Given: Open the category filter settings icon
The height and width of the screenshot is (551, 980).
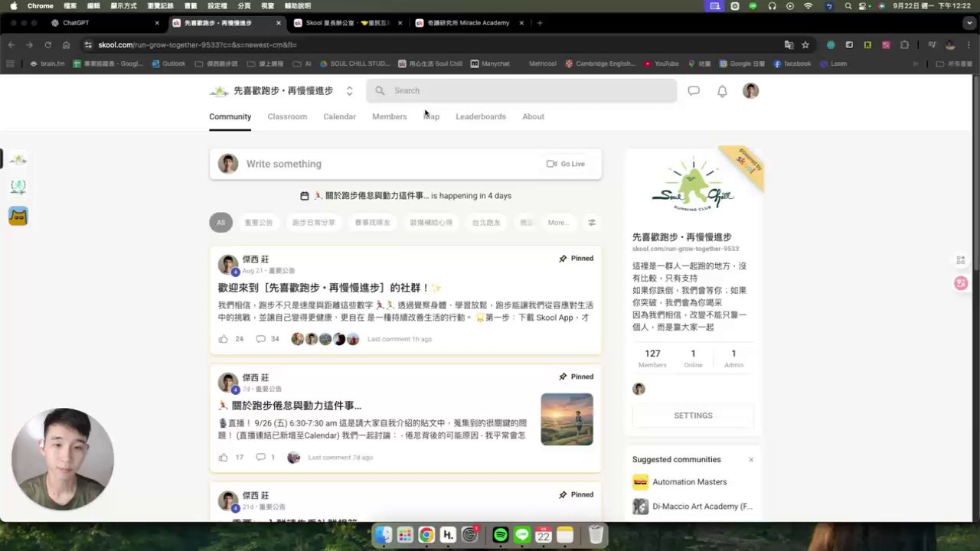Looking at the screenshot, I should (x=592, y=223).
